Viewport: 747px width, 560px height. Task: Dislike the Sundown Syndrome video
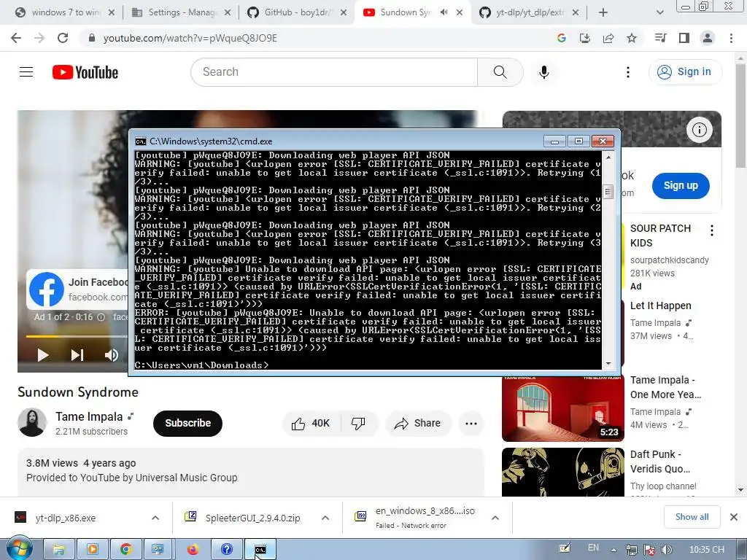[x=358, y=424]
